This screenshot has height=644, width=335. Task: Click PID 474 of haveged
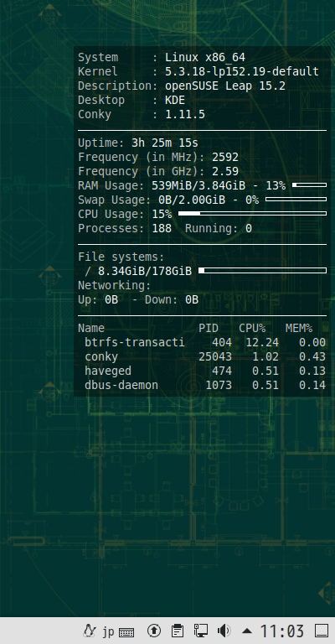[x=222, y=371]
